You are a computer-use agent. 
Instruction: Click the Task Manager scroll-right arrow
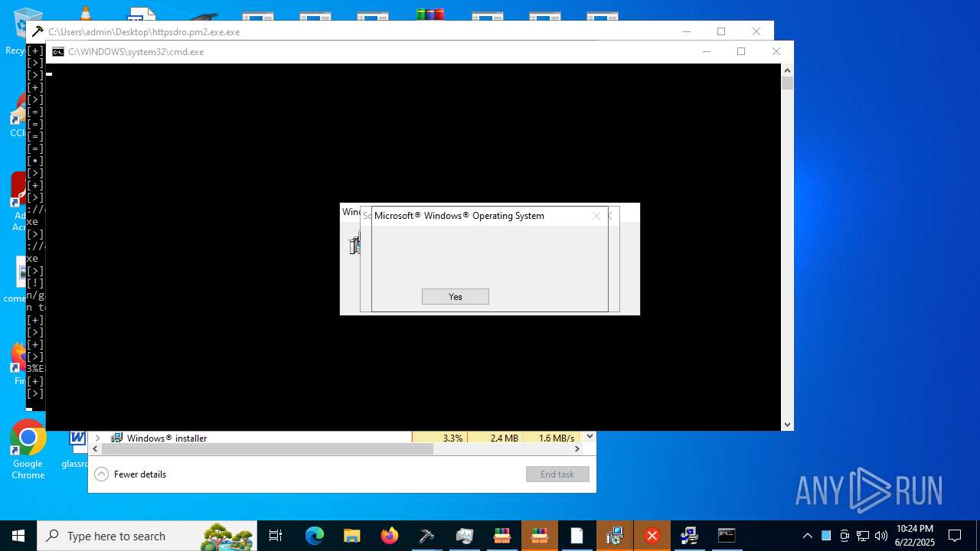coord(577,449)
